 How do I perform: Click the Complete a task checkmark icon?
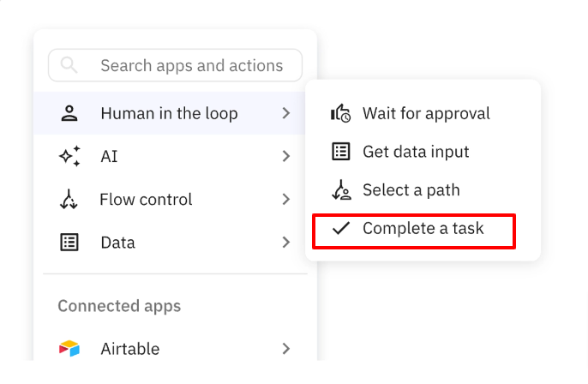tap(341, 228)
